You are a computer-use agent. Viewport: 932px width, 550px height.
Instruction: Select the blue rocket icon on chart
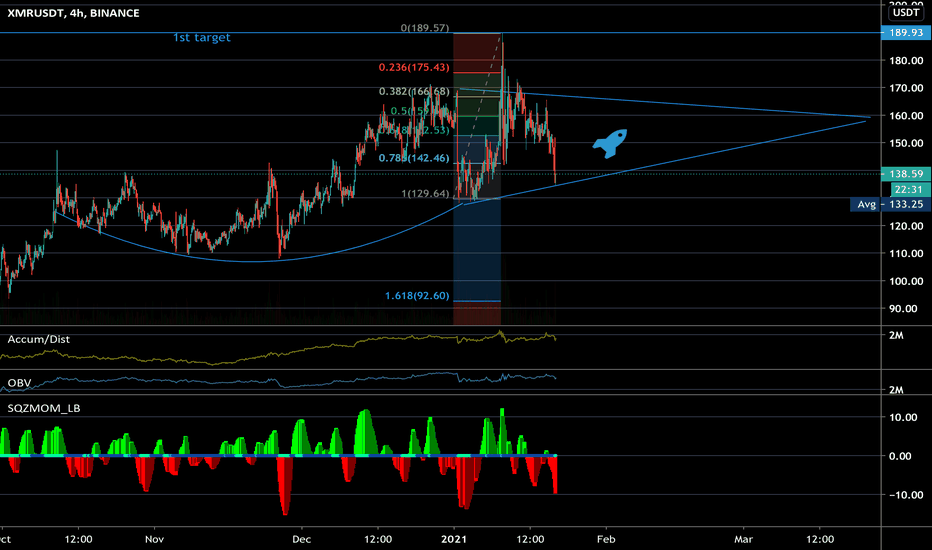[610, 143]
